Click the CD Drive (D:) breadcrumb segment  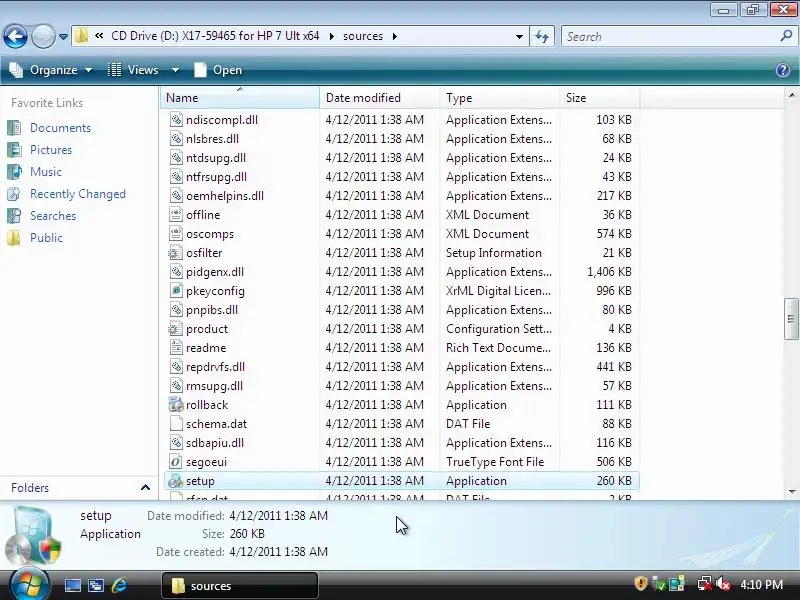(215, 36)
